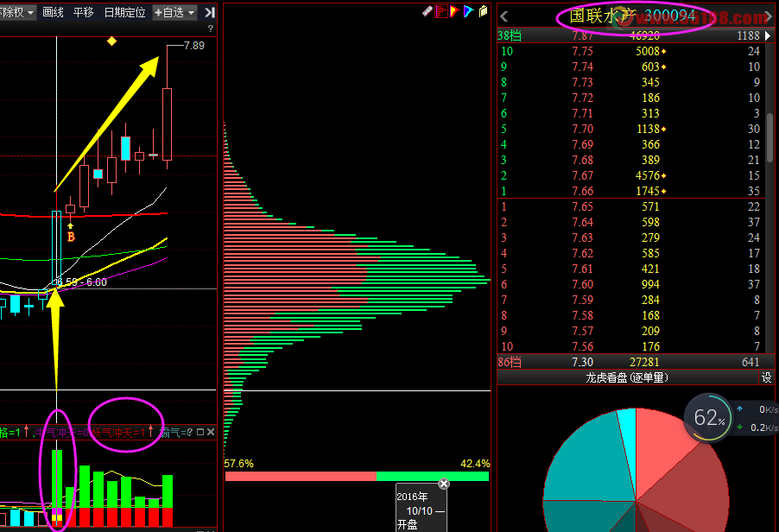Viewport: 779px width, 532px height.
Task: Open 日期定位 date locator
Action: [124, 12]
